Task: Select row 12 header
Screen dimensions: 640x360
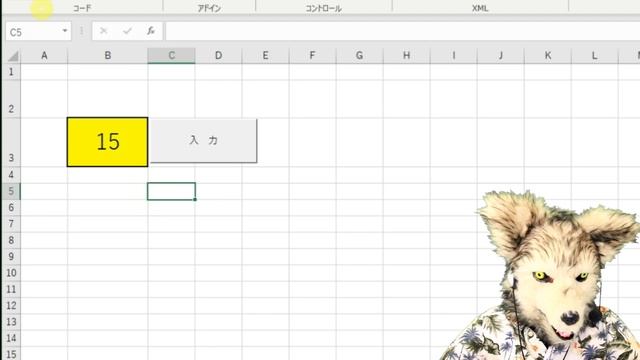Action: (x=11, y=305)
